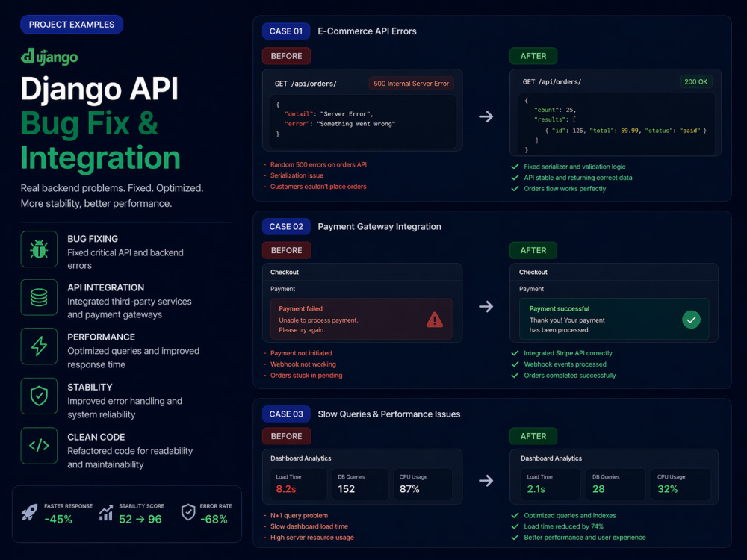Click the 'High server resource usage' text
This screenshot has height=560, width=747.
coord(312,538)
